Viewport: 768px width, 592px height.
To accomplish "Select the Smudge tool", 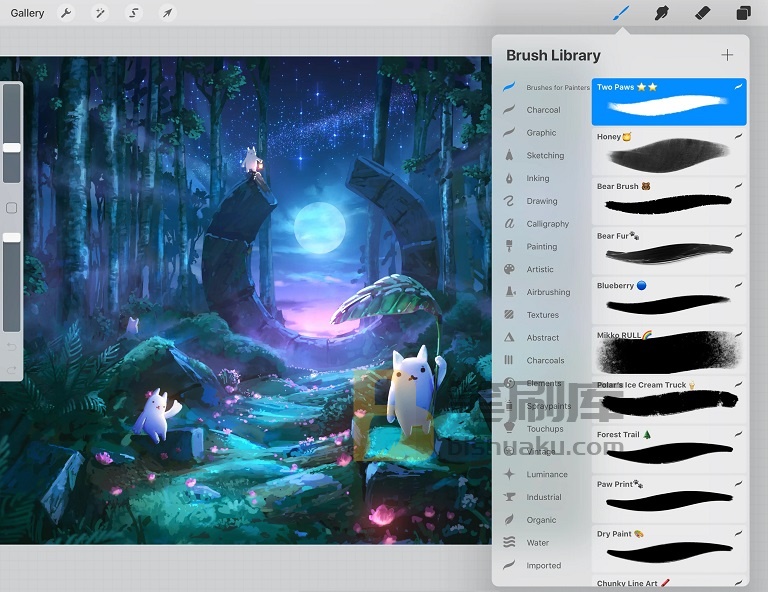I will tap(662, 13).
